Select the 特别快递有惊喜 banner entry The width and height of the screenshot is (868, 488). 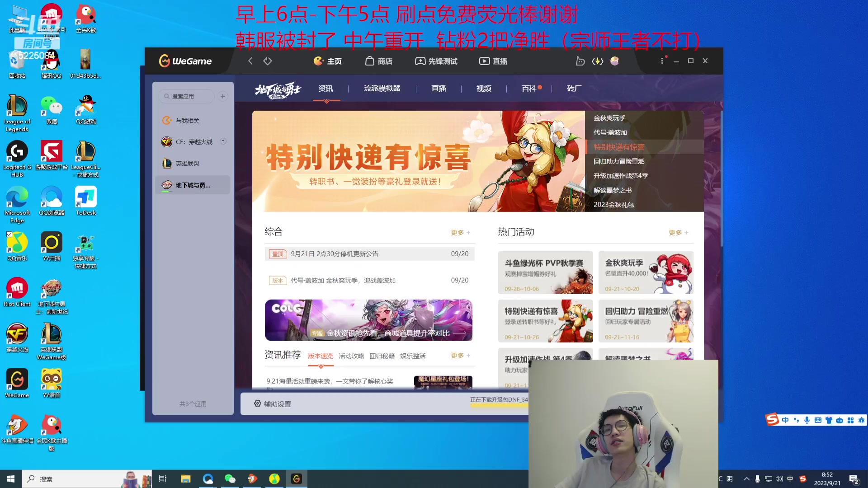[x=619, y=147]
